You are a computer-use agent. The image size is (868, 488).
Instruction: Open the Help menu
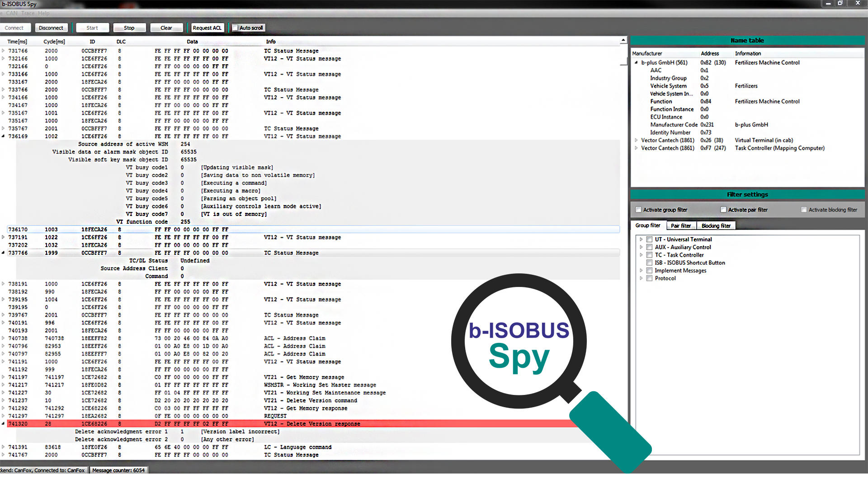click(44, 13)
